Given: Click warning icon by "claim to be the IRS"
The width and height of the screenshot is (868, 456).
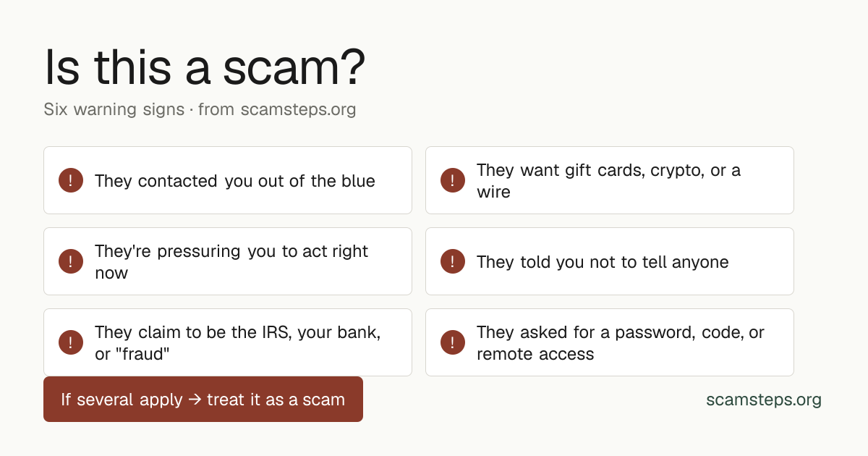Looking at the screenshot, I should pyautogui.click(x=71, y=342).
